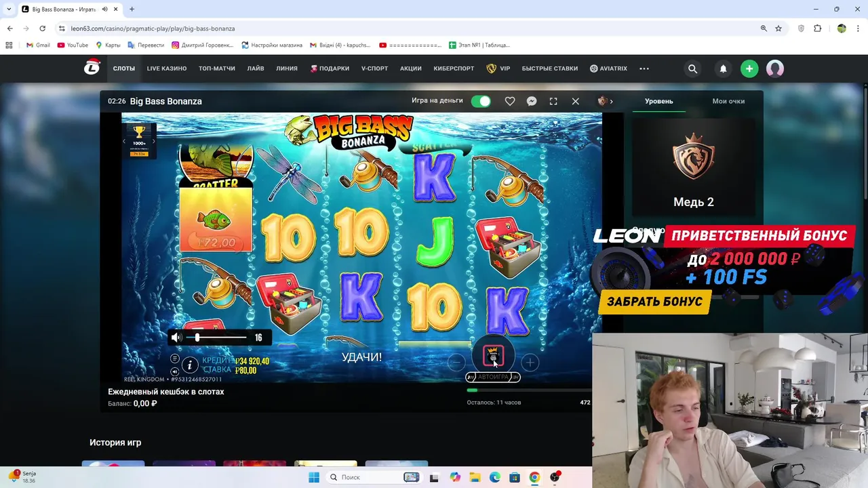
Task: Go to previous tournament widget slide
Action: [x=124, y=141]
